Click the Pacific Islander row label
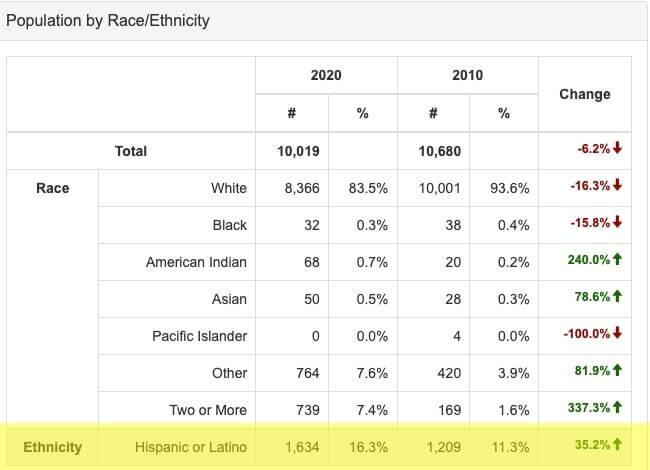Image resolution: width=650 pixels, height=470 pixels. [x=199, y=336]
